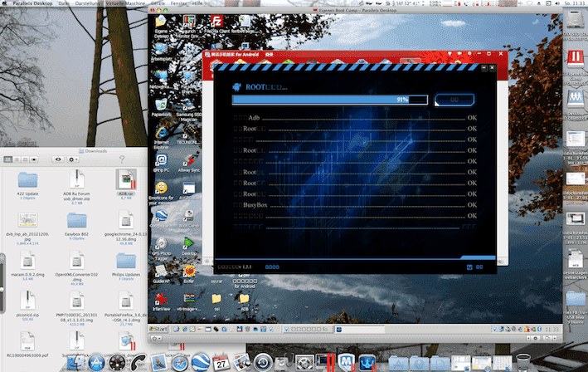
Task: Open the App Store icon in the Dock
Action: pos(97,363)
